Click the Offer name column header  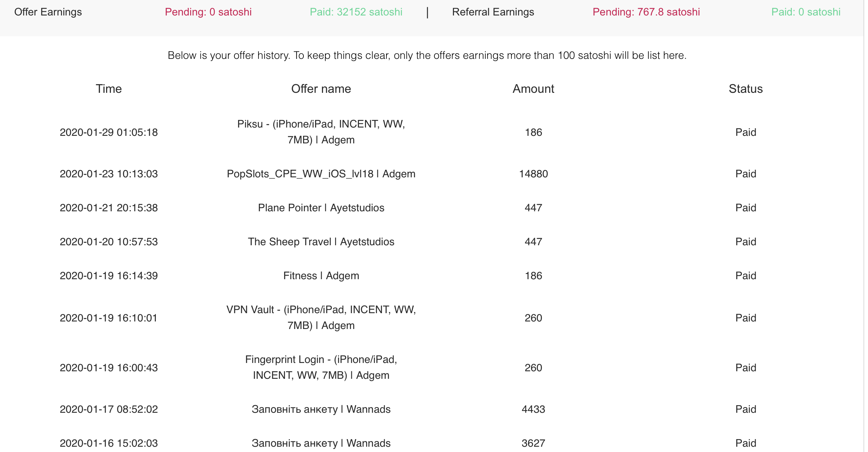pos(321,89)
